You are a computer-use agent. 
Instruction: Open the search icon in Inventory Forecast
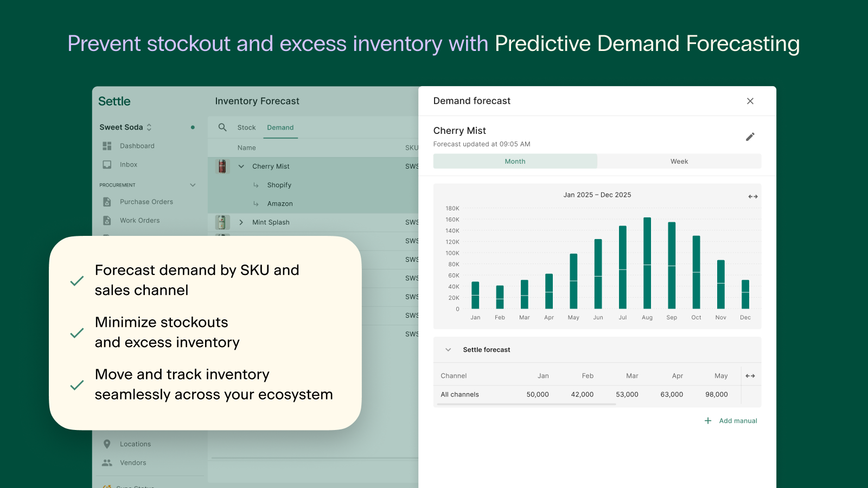point(222,127)
